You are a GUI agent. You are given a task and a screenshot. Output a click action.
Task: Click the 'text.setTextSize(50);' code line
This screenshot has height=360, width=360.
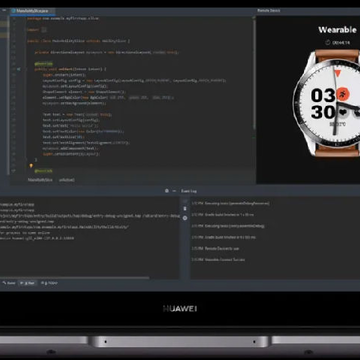tap(64, 137)
